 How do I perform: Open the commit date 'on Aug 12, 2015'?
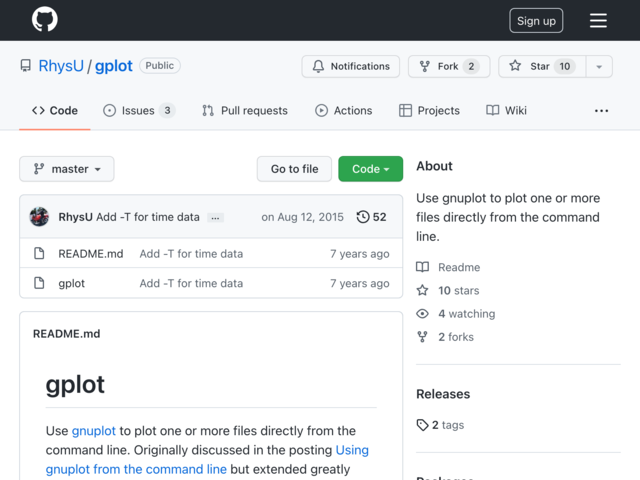[x=302, y=217]
